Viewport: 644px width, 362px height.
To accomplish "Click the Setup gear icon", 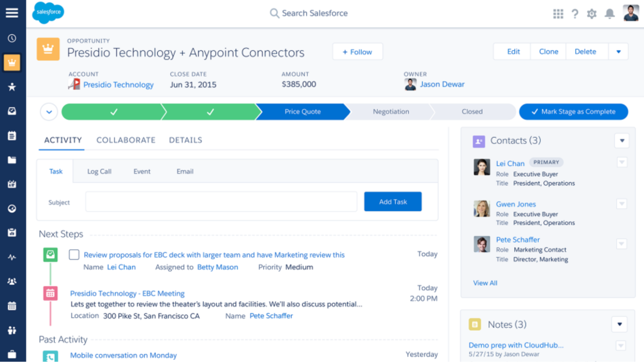I will [x=592, y=13].
